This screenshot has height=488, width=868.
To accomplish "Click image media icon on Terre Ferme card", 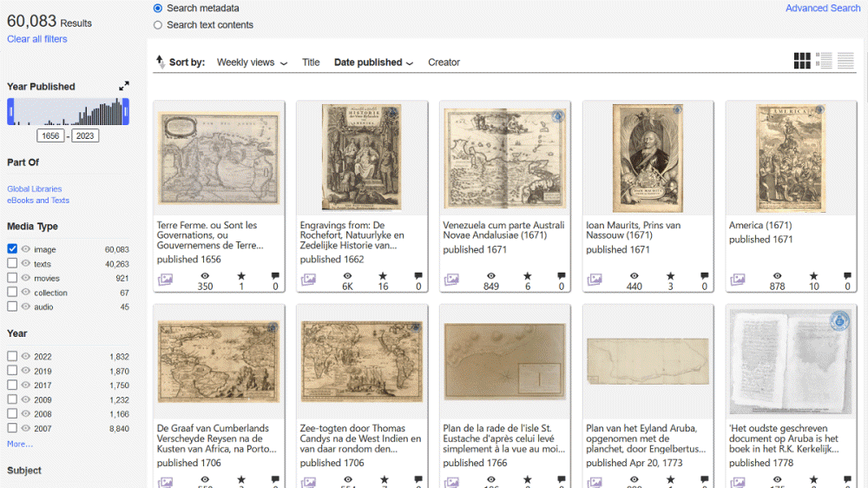I will tap(165, 280).
